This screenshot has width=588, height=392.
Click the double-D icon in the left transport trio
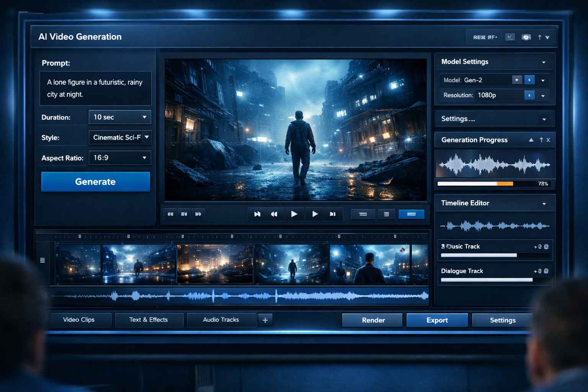coord(198,214)
